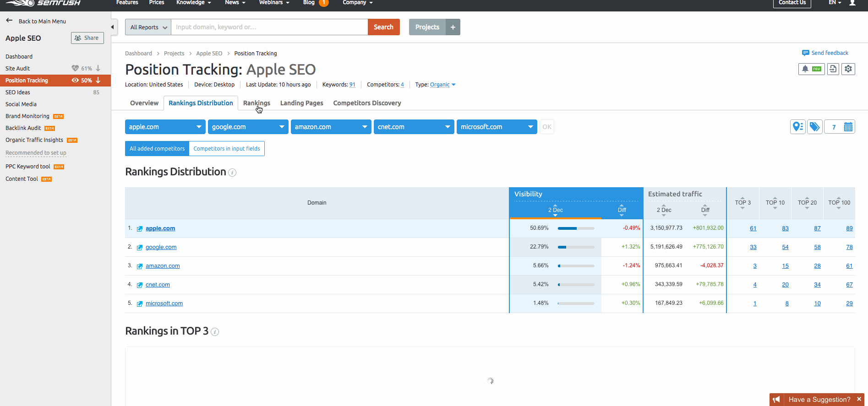
Task: Click the megaphone suggestion icon
Action: (776, 400)
